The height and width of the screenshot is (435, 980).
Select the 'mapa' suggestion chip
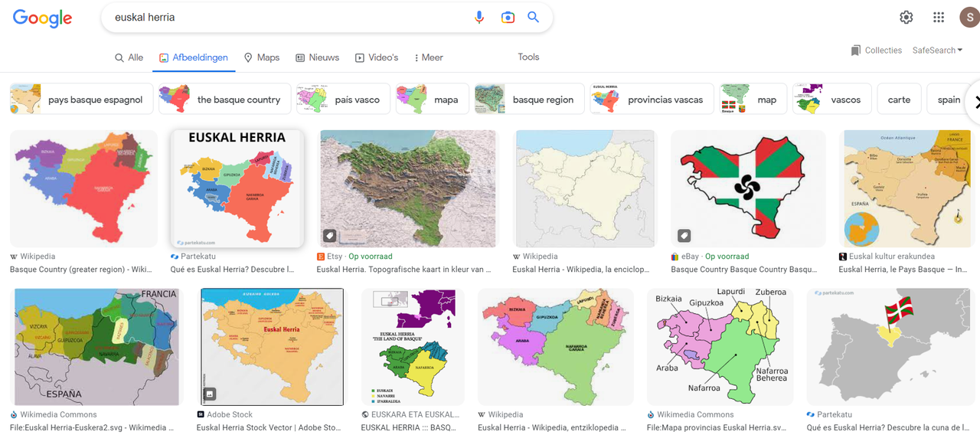[432, 100]
